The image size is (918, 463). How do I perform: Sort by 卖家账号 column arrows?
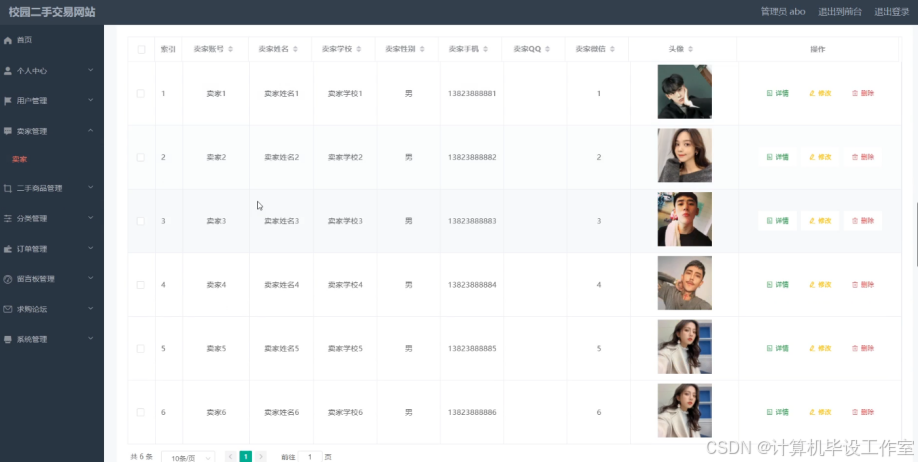pyautogui.click(x=230, y=49)
